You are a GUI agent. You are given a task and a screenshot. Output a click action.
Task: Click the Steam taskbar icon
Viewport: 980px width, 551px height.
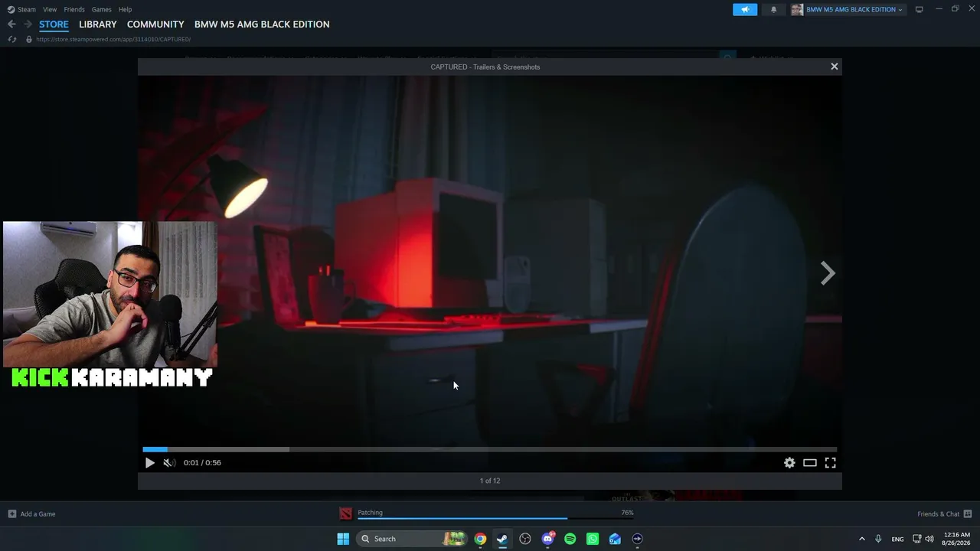pyautogui.click(x=502, y=539)
